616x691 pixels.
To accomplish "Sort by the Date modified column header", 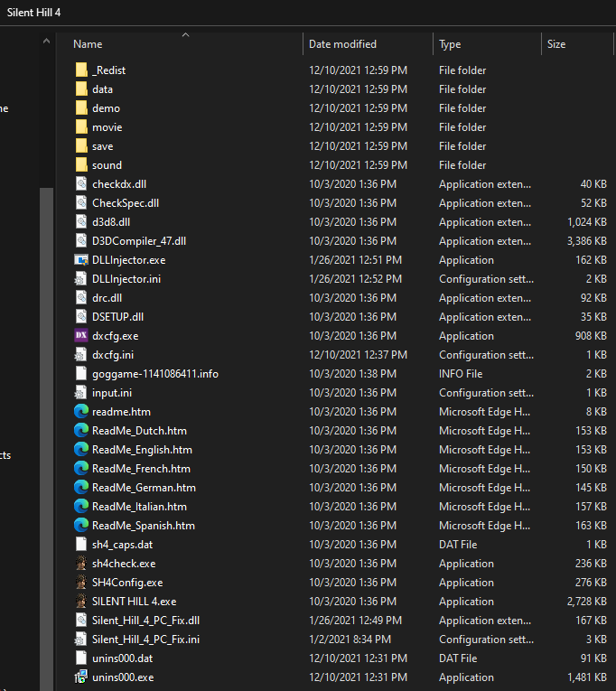I will [x=342, y=44].
